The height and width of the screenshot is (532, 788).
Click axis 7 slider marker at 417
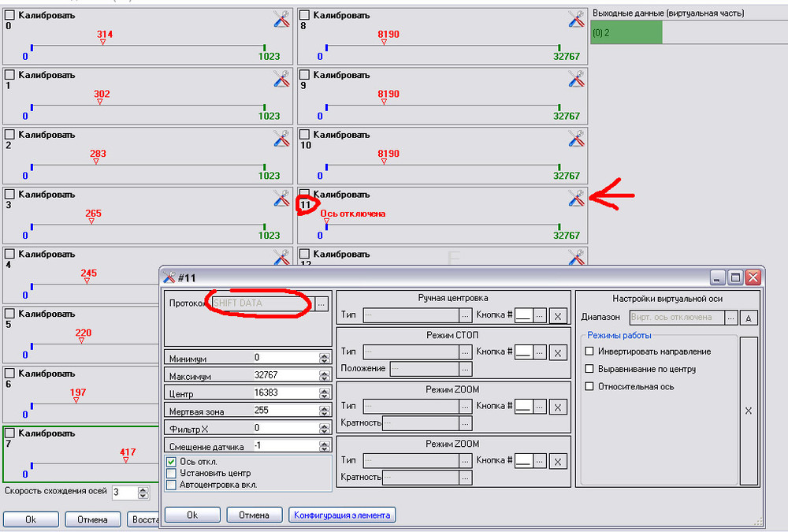pos(125,460)
